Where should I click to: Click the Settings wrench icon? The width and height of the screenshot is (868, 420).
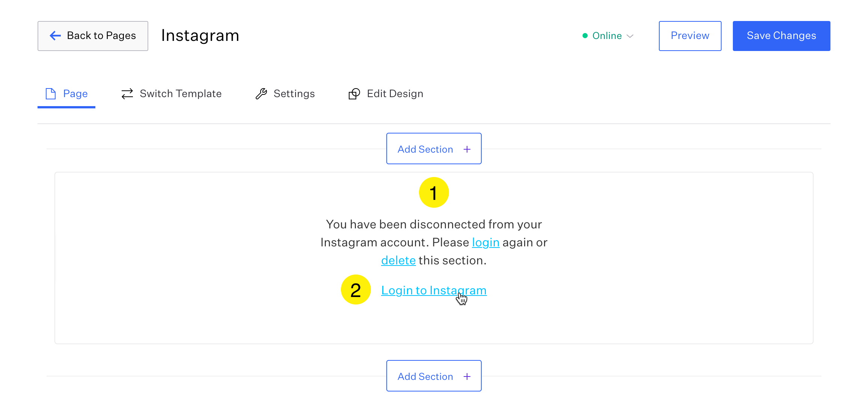[x=261, y=94]
